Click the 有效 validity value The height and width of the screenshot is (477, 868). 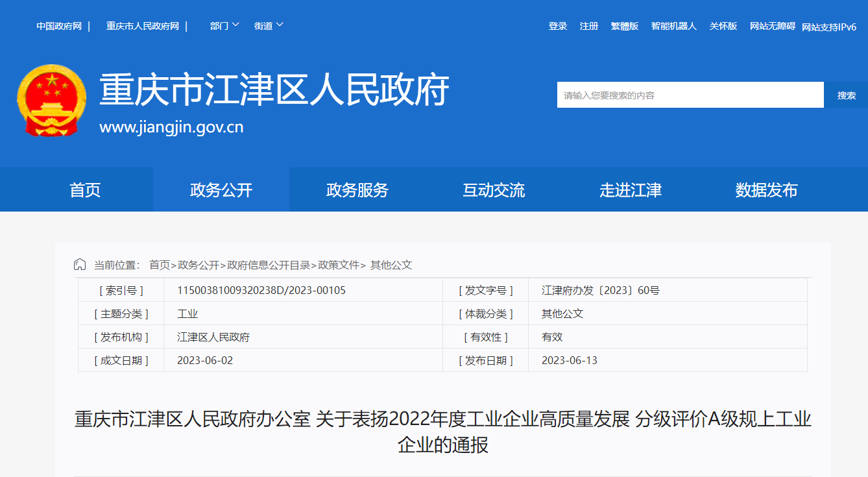tap(552, 337)
